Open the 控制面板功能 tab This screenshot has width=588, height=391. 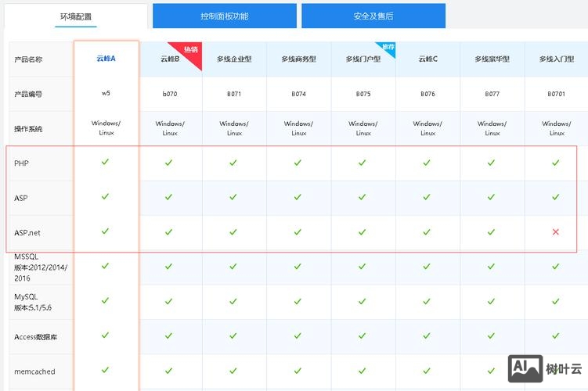(225, 16)
